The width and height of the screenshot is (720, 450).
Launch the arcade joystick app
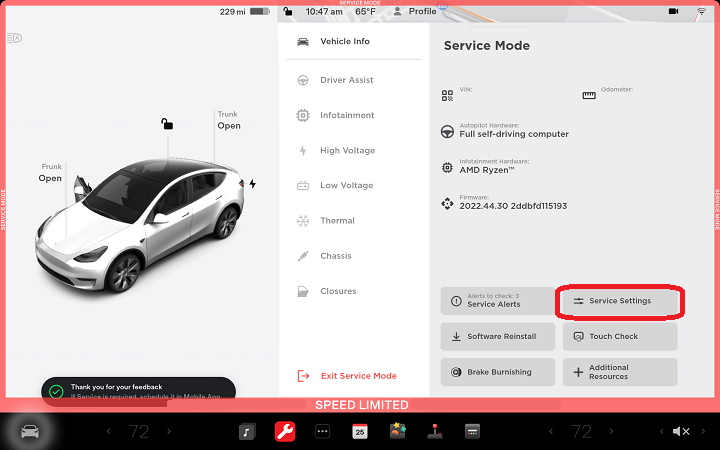[434, 432]
